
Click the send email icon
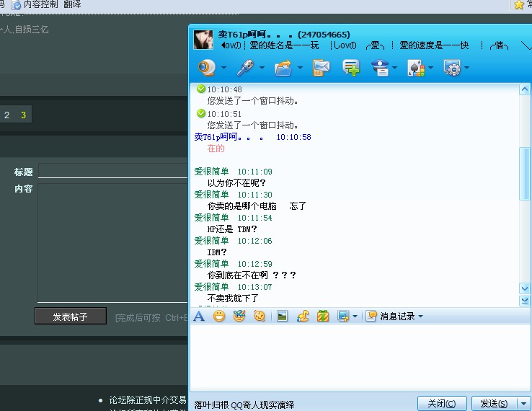click(x=322, y=68)
